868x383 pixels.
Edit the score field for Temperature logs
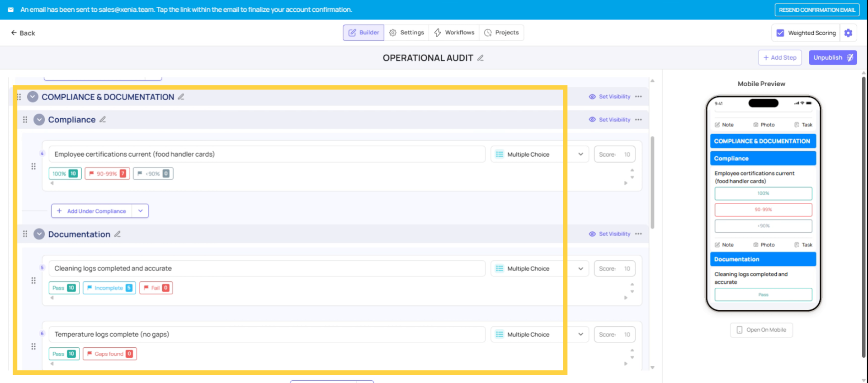(x=614, y=334)
